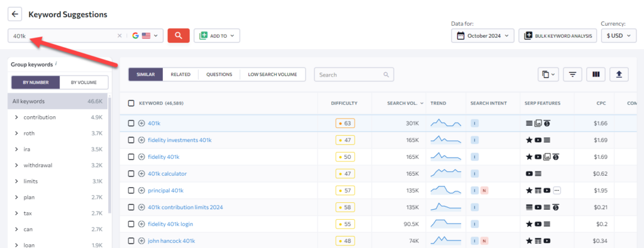Expand the can keyword group
Image resolution: width=644 pixels, height=248 pixels.
click(x=16, y=230)
